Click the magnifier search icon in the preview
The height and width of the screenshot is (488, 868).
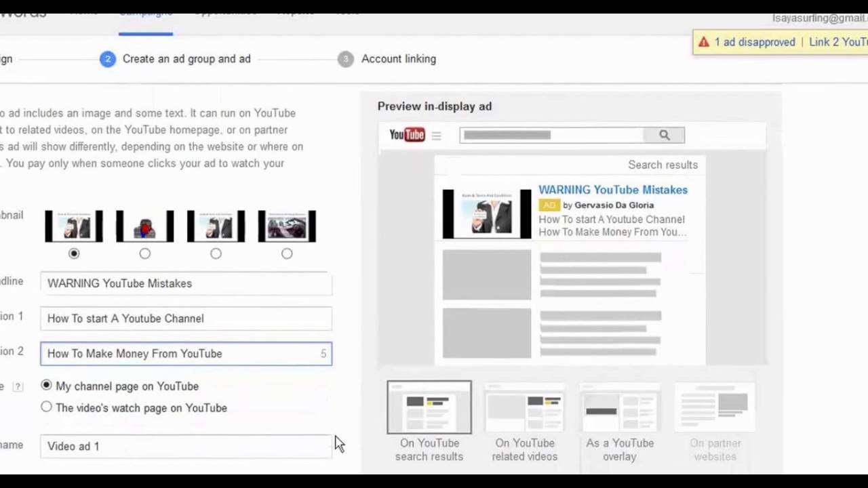click(665, 135)
